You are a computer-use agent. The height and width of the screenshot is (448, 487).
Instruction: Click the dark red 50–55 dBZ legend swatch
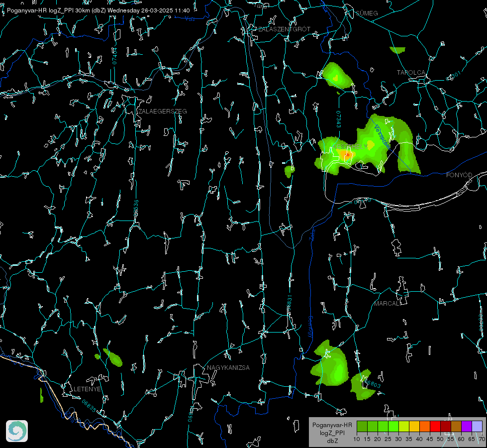[x=445, y=426]
